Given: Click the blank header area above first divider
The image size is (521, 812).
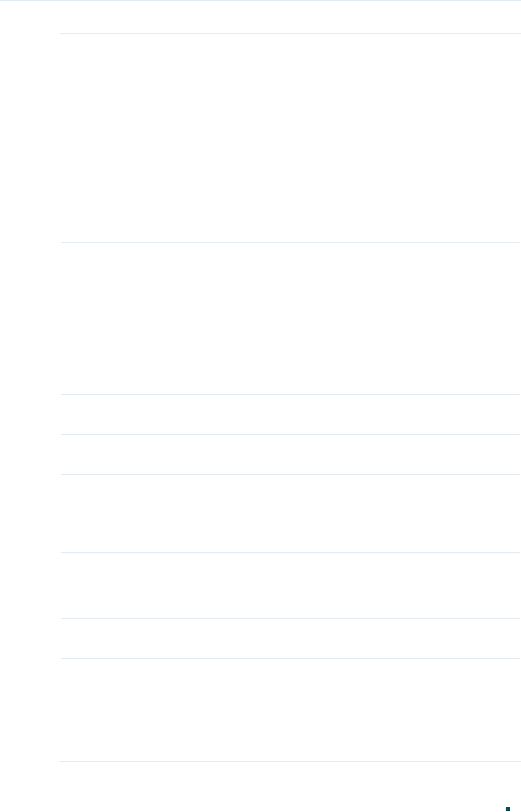Looking at the screenshot, I should tap(290, 17).
